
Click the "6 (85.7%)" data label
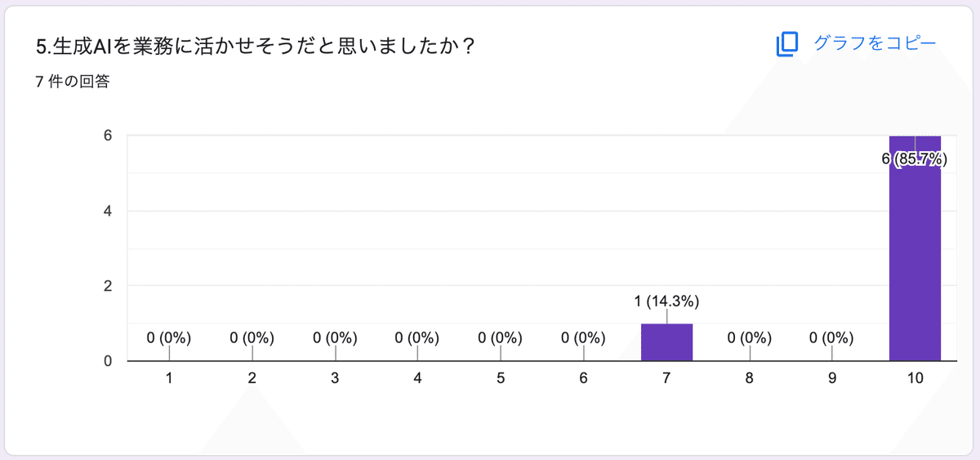(x=915, y=159)
